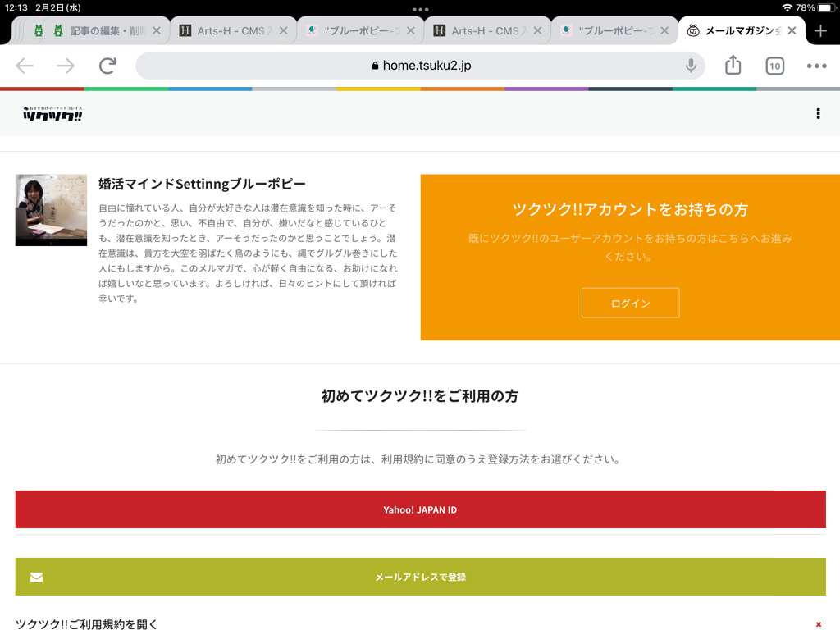This screenshot has width=840, height=630.
Task: Add a new tab with plus icon
Action: click(820, 31)
